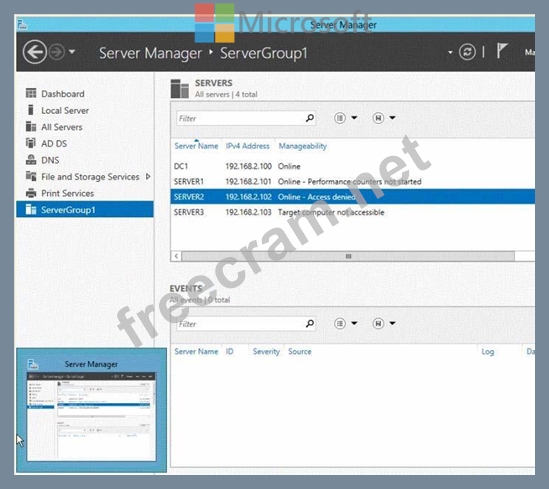Click IP address 192.168.2.101

[248, 182]
